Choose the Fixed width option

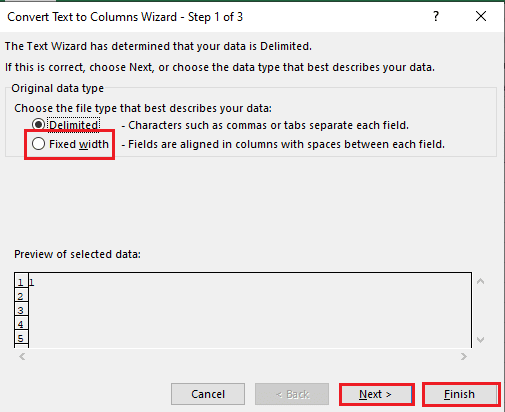point(38,144)
